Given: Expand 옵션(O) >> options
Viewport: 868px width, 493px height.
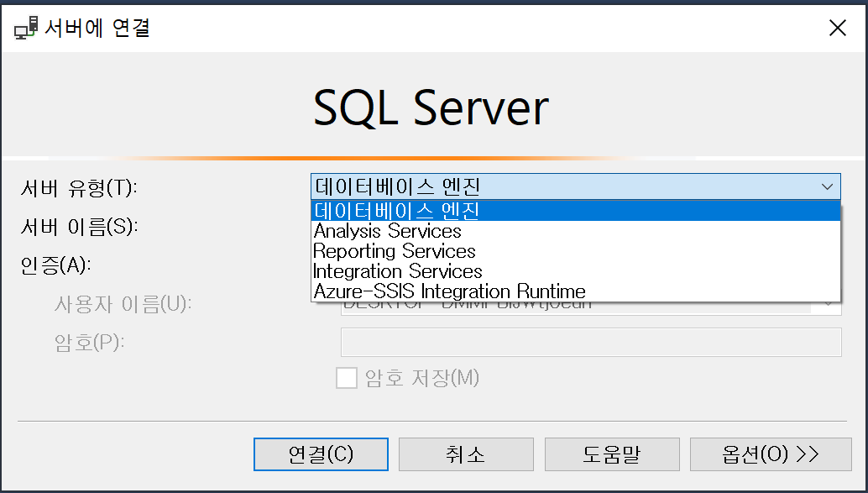Looking at the screenshot, I should pyautogui.click(x=771, y=454).
